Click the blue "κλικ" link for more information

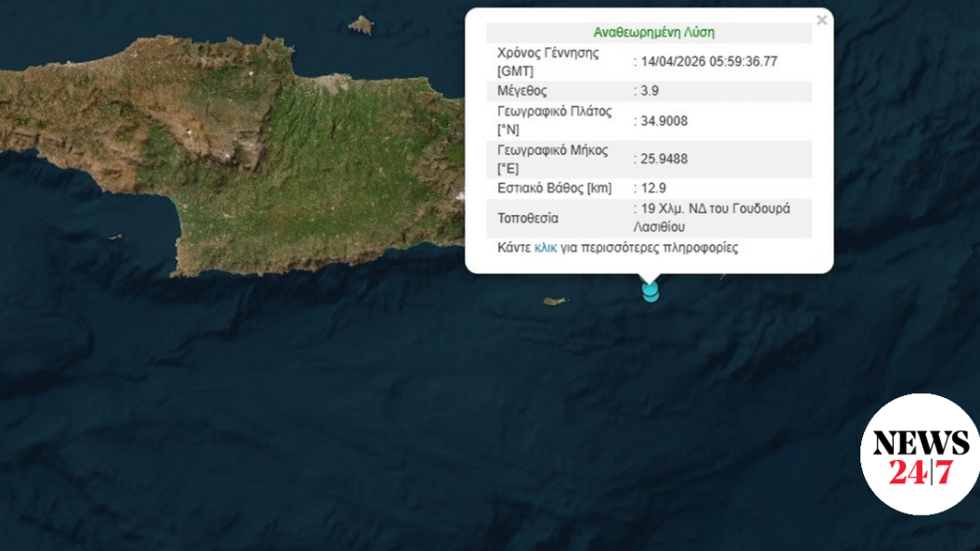point(546,249)
